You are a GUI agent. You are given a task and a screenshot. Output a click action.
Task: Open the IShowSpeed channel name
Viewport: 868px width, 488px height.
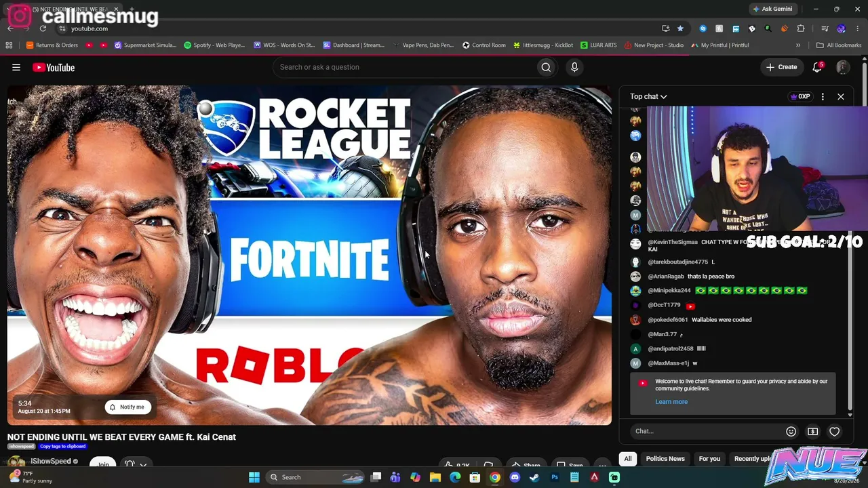[x=51, y=462]
